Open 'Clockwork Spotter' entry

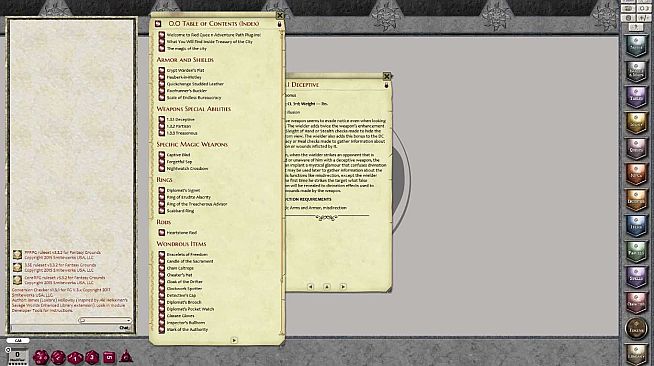point(184,288)
